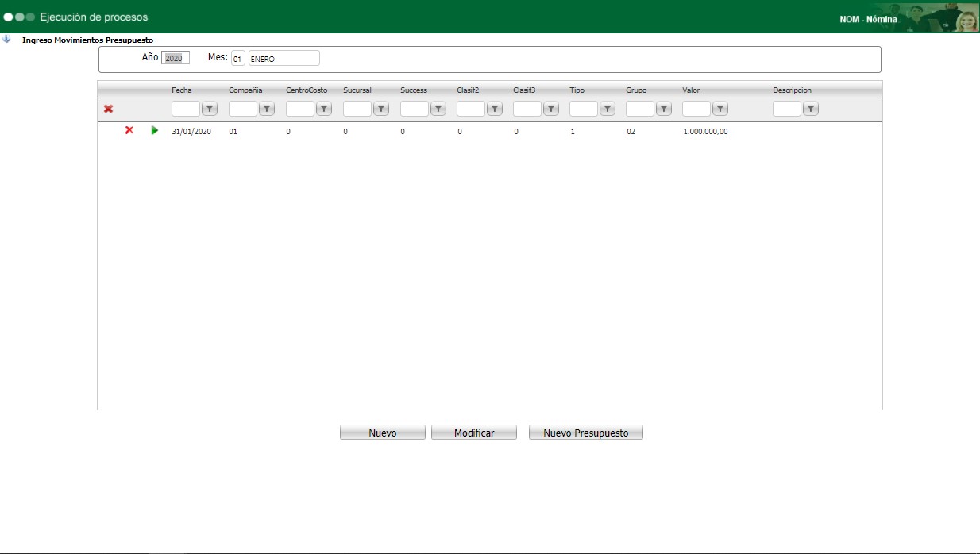Image resolution: width=980 pixels, height=554 pixels.
Task: Click the Modificar button
Action: coord(474,433)
